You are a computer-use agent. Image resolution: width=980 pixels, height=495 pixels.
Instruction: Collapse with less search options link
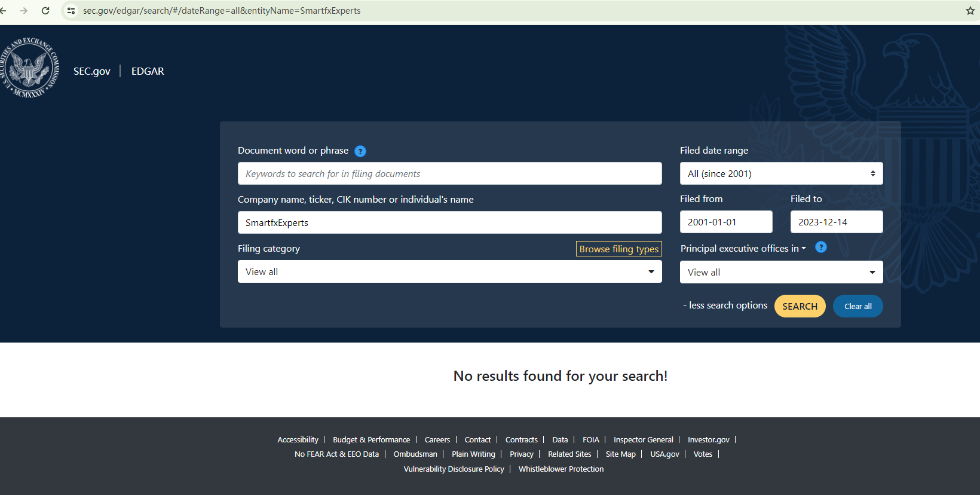tap(725, 305)
